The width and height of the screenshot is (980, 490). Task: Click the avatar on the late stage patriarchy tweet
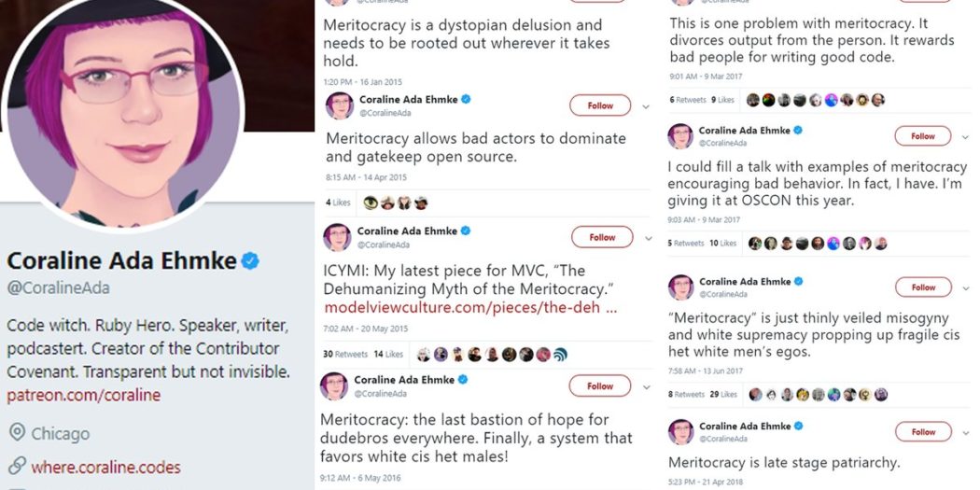[x=680, y=432]
